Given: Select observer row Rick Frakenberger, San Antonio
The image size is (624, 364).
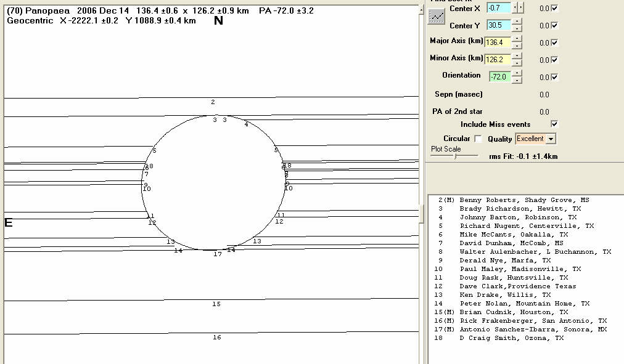Looking at the screenshot, I should point(520,321).
